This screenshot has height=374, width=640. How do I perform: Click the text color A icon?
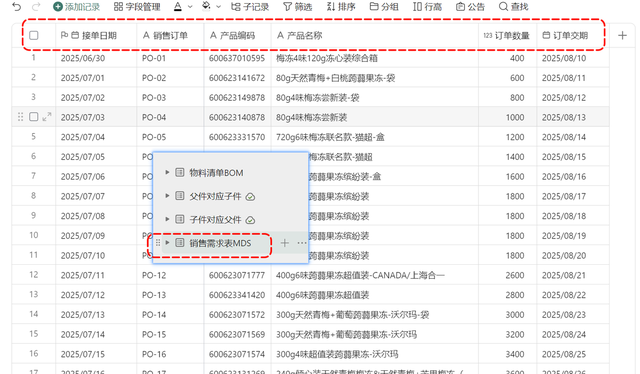(178, 7)
